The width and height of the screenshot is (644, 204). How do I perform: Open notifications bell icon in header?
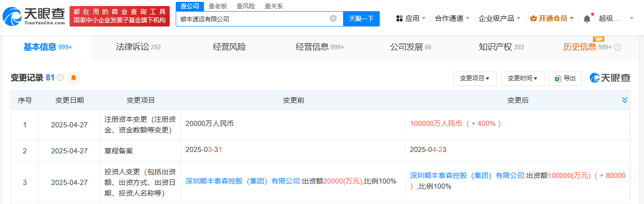[x=587, y=19]
